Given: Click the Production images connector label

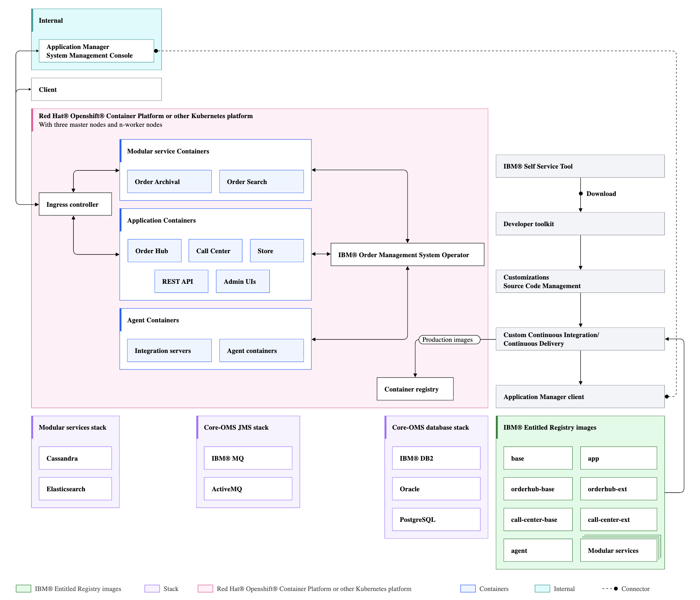Looking at the screenshot, I should 448,339.
